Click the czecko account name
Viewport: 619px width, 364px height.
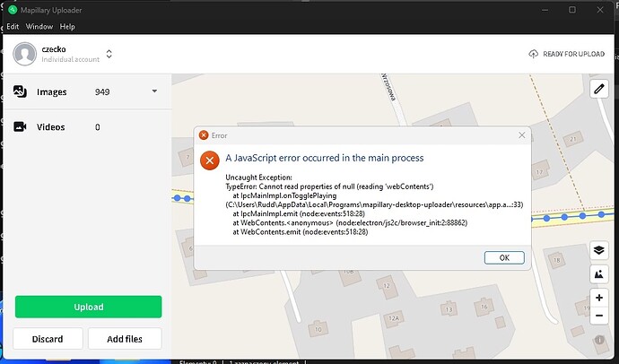pyautogui.click(x=54, y=49)
